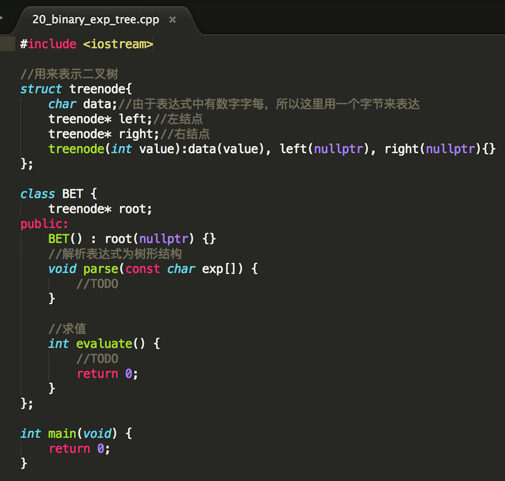The image size is (505, 481).
Task: Click the "left(nullptr)" initializer
Action: 324,149
